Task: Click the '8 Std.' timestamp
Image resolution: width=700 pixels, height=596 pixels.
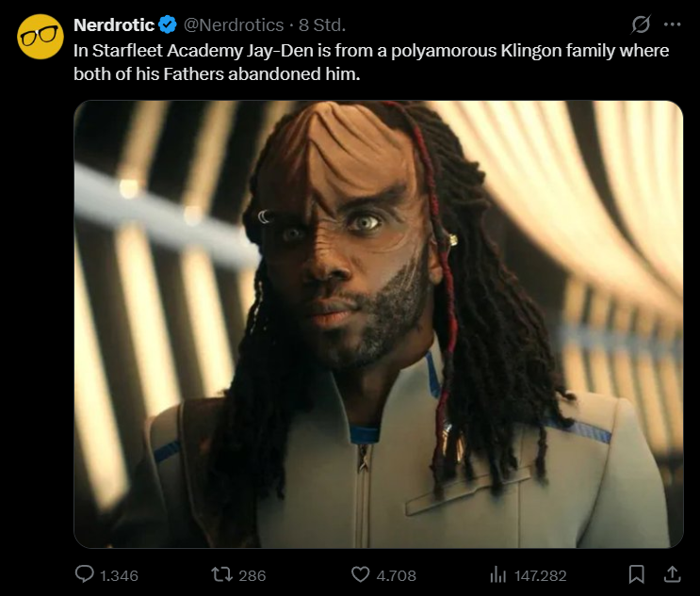Action: click(322, 24)
